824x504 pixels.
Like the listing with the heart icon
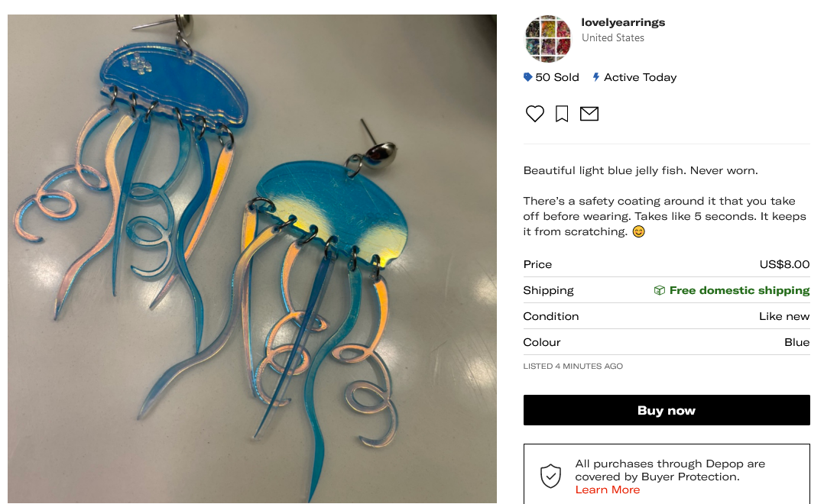click(535, 113)
